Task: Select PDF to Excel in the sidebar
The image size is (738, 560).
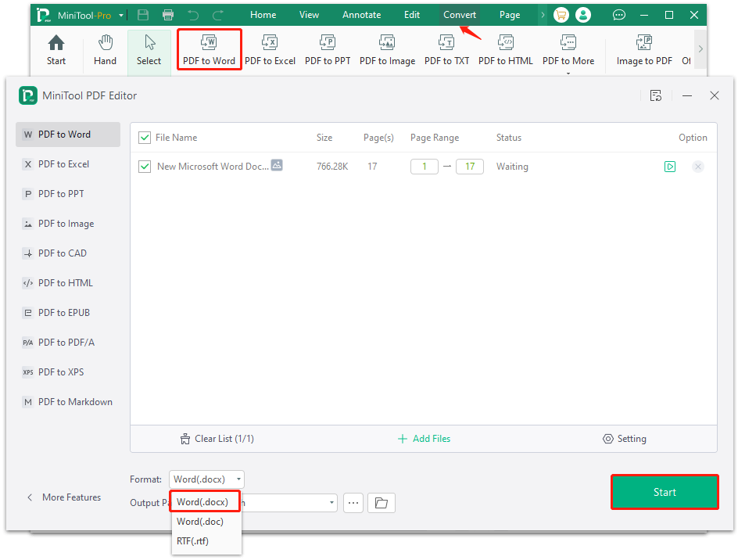Action: point(68,164)
